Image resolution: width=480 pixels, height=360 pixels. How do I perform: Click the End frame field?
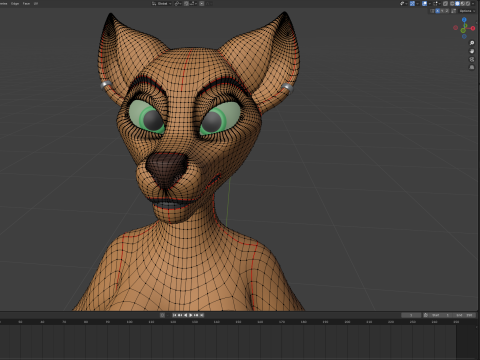pos(464,315)
